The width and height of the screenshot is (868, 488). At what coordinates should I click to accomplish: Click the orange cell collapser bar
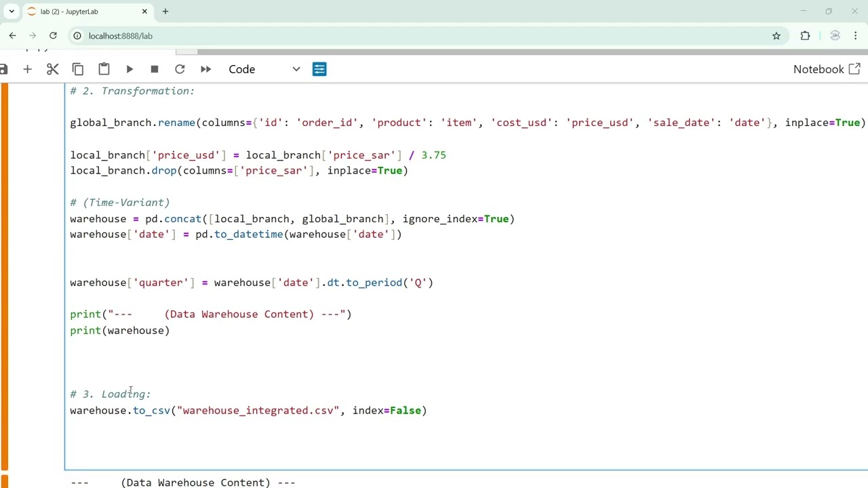(x=5, y=276)
